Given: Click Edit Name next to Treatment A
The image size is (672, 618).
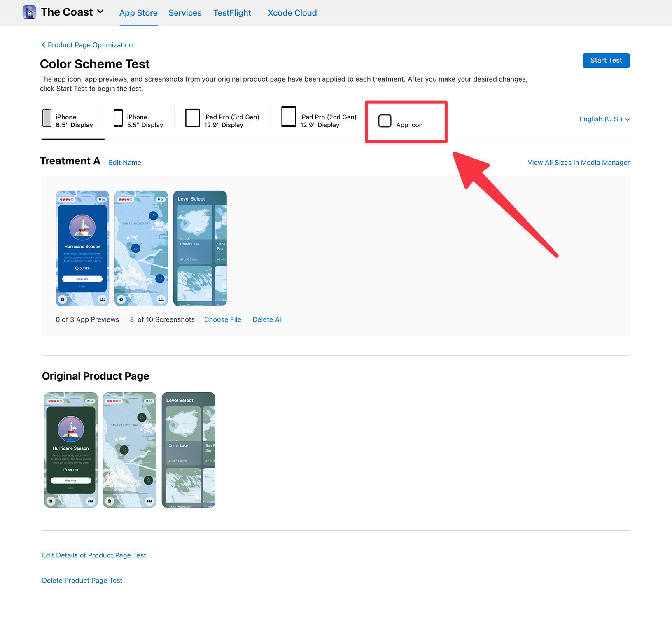Looking at the screenshot, I should [125, 163].
